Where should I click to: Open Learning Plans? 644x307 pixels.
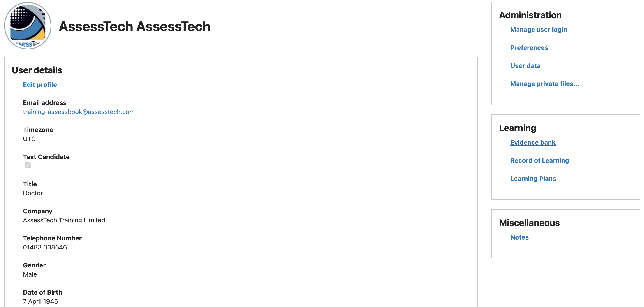click(533, 179)
